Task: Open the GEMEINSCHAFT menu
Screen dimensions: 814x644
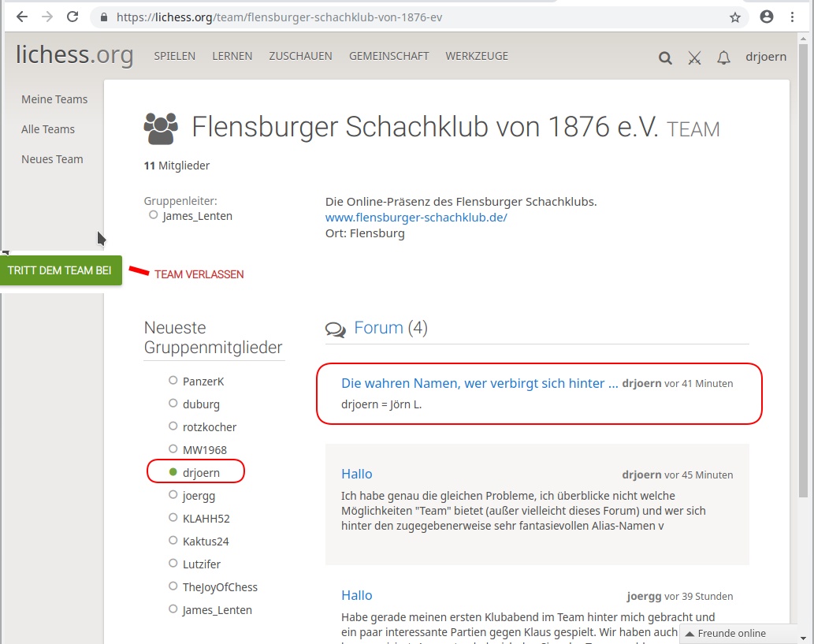Action: coord(388,56)
